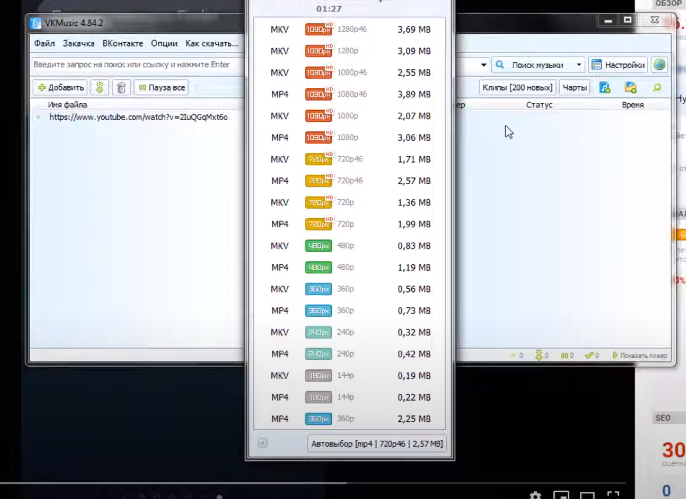Viewport: 686px width, 499px height.
Task: Choose MKV 1080p 2,07 MB format
Action: point(350,116)
